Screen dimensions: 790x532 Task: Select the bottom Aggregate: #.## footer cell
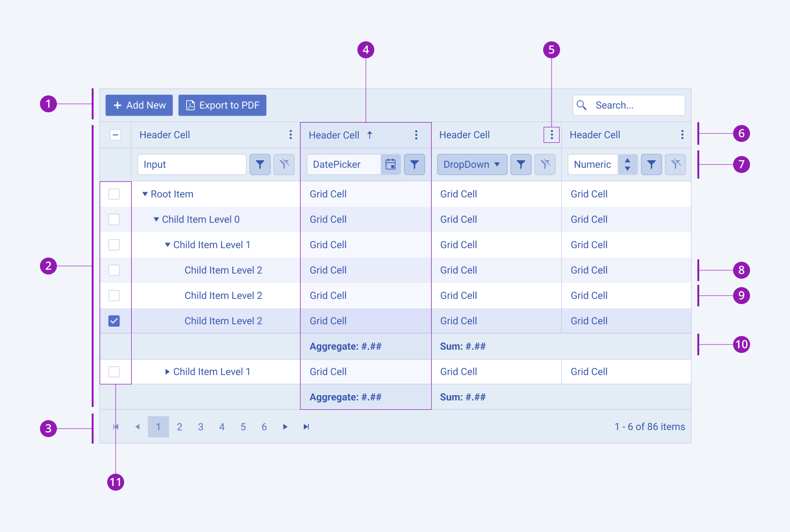pos(365,397)
